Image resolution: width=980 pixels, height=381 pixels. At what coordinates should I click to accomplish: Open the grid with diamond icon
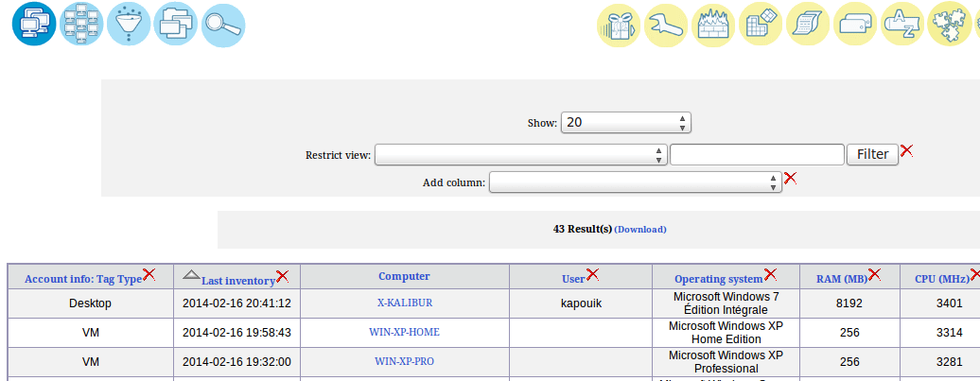(x=761, y=24)
